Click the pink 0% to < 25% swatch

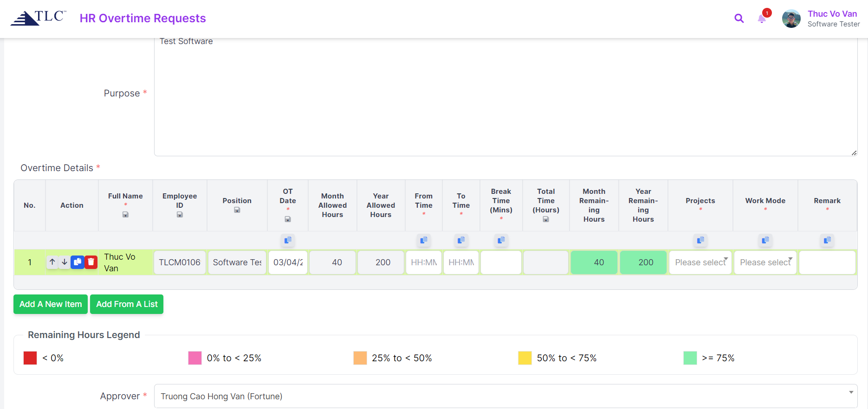tap(195, 358)
